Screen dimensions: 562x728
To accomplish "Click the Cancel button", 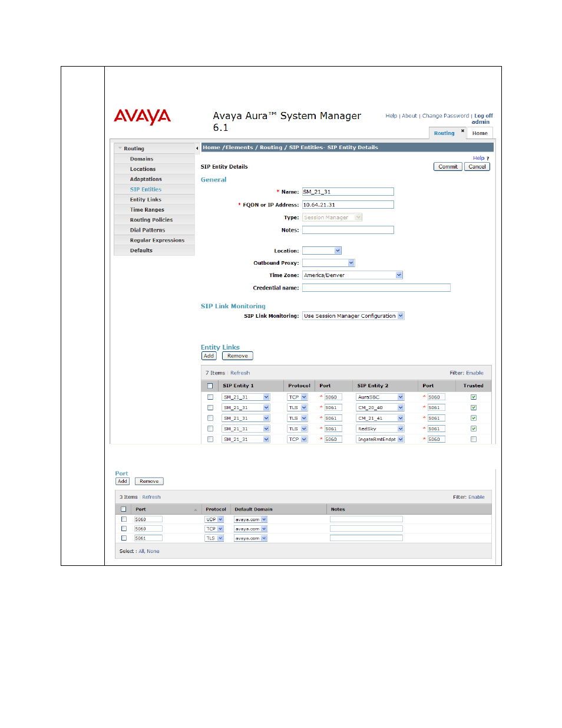I will coord(477,167).
